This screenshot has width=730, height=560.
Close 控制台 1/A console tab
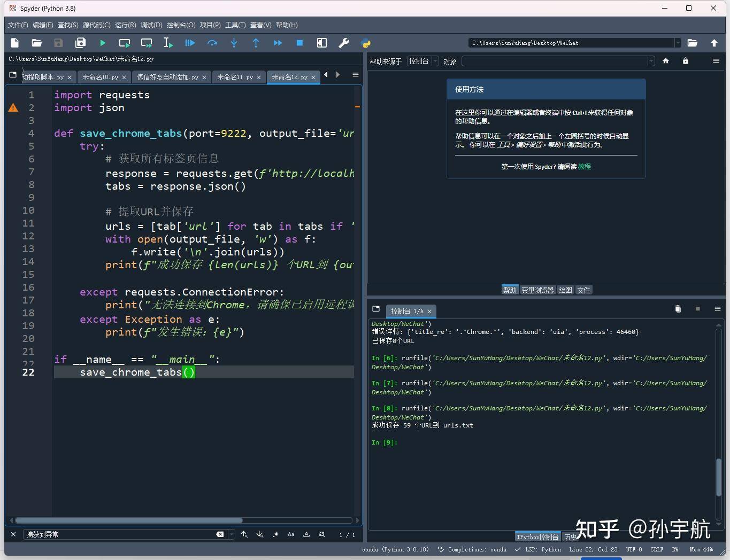(x=429, y=312)
